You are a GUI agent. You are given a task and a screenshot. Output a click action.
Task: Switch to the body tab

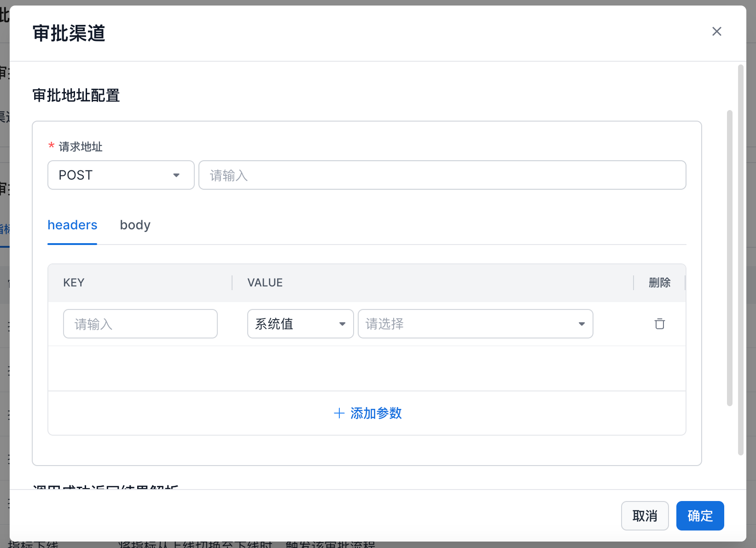click(x=135, y=225)
